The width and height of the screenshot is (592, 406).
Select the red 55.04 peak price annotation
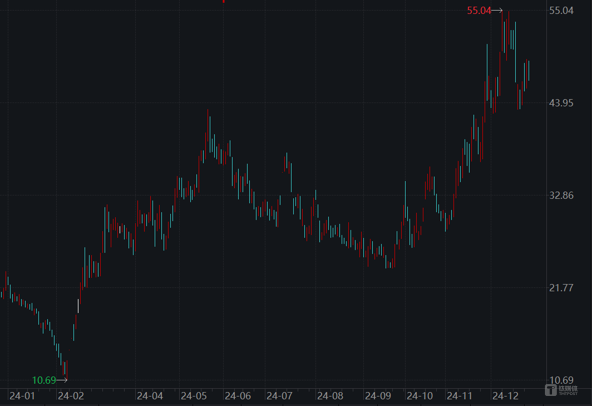pos(479,11)
